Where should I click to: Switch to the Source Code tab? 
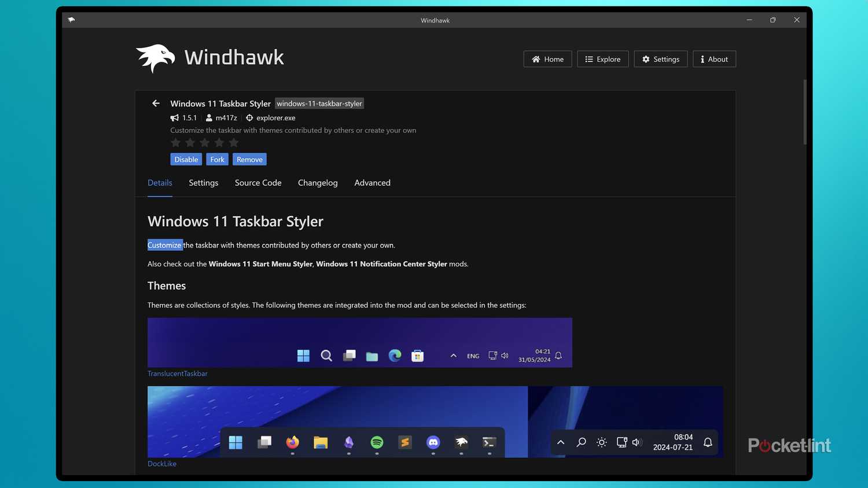[258, 183]
